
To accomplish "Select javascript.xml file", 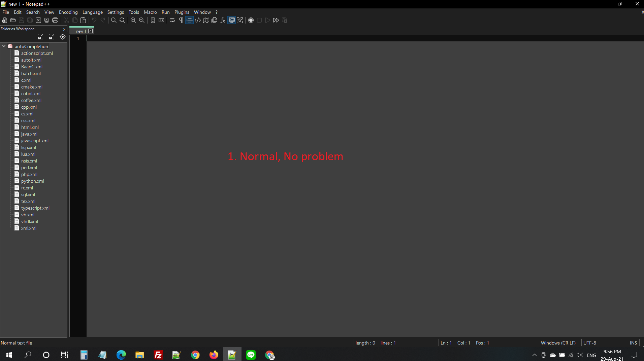I will (35, 141).
